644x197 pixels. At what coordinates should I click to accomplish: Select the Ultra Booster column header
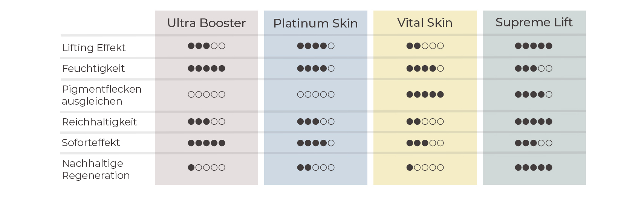(206, 23)
